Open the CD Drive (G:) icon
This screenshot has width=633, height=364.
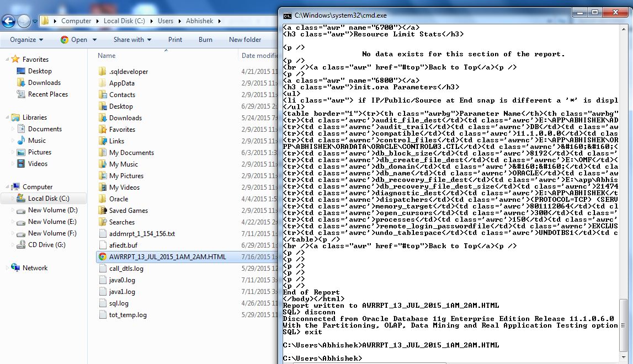[21, 245]
